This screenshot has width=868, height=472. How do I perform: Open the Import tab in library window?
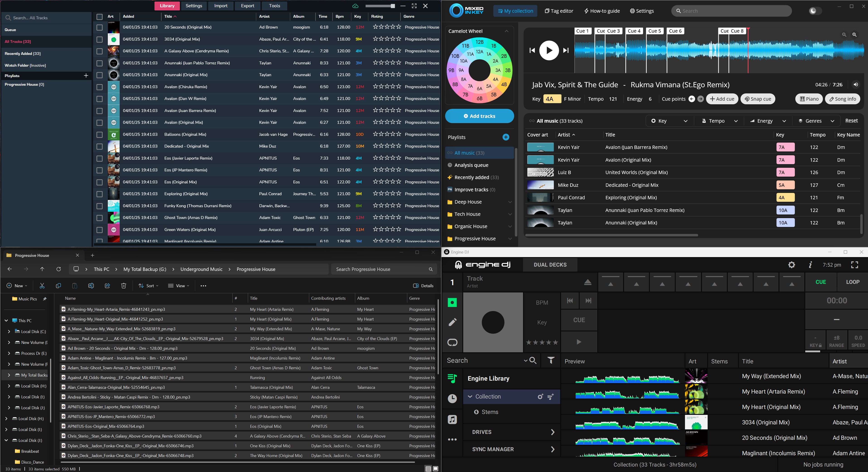[x=221, y=6]
